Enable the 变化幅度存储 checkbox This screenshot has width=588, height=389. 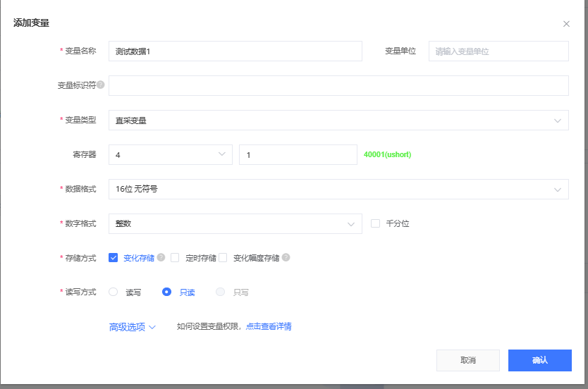(223, 258)
